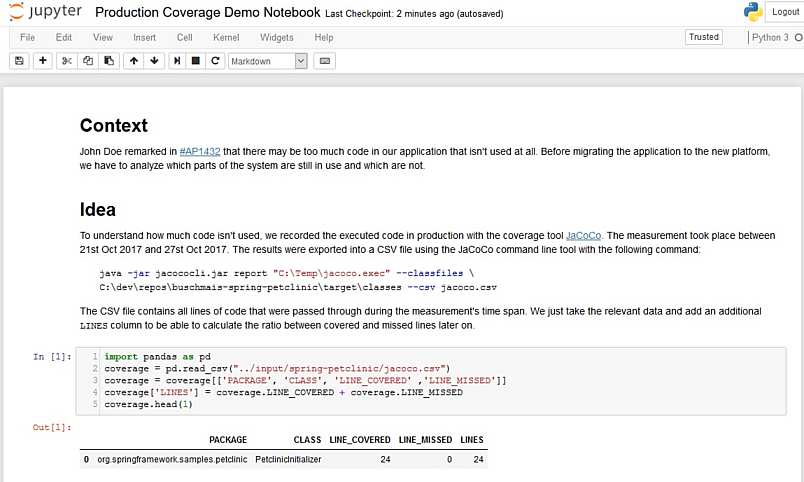Click the Jupyter logo
The image size is (804, 482).
45,11
